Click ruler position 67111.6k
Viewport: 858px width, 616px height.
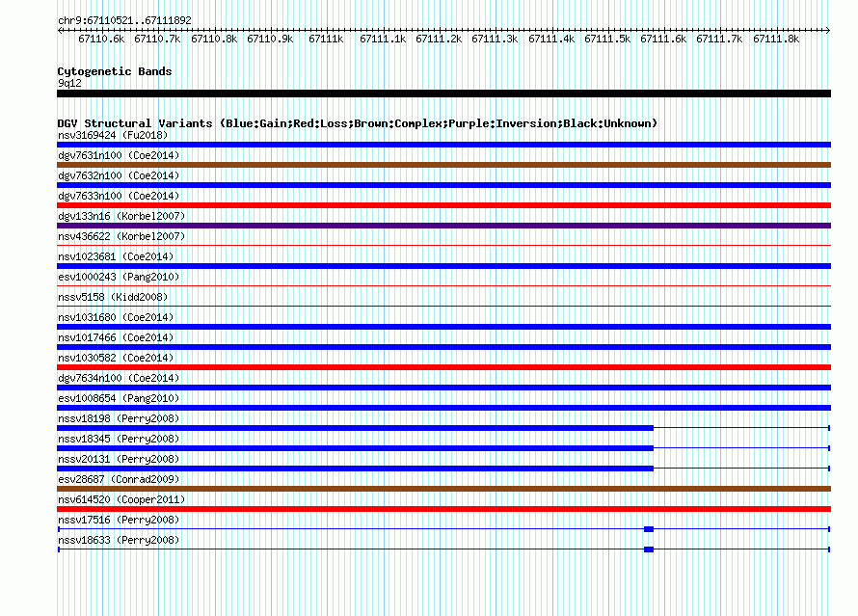coord(664,39)
